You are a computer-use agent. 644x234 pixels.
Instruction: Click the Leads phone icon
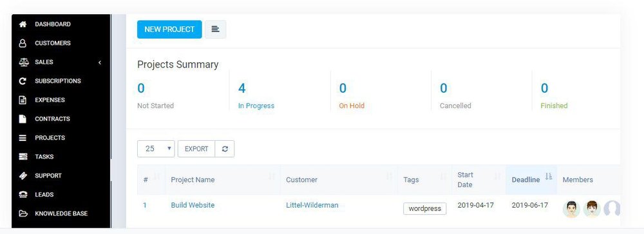click(23, 195)
